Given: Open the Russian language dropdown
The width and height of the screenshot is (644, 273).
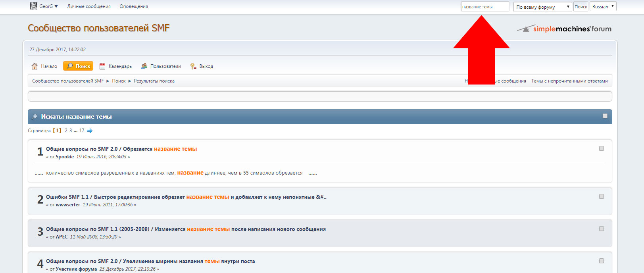Looking at the screenshot, I should (603, 7).
